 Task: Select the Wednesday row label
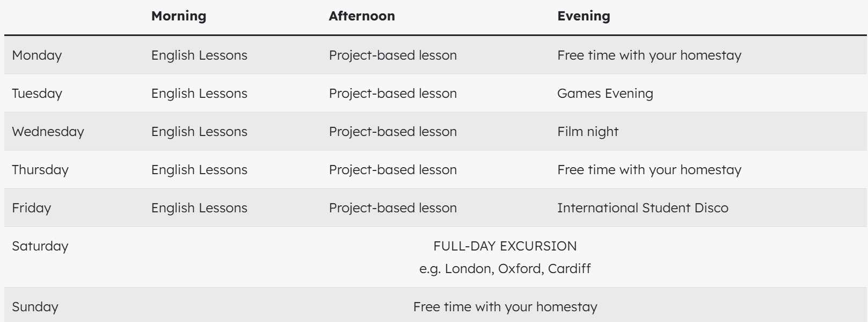pos(48,132)
